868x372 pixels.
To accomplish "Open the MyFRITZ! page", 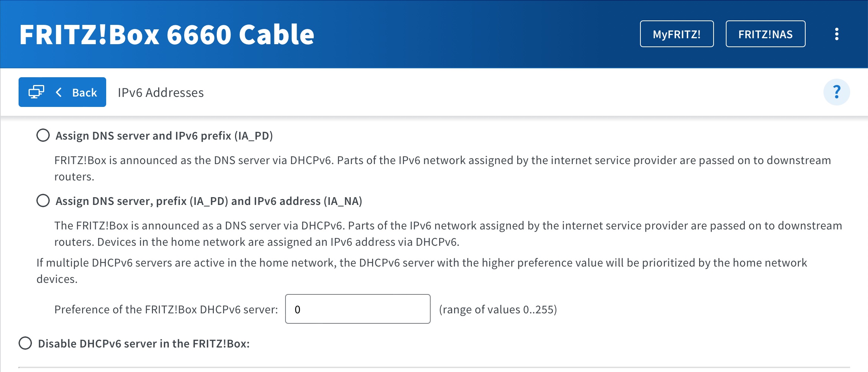I will [676, 34].
